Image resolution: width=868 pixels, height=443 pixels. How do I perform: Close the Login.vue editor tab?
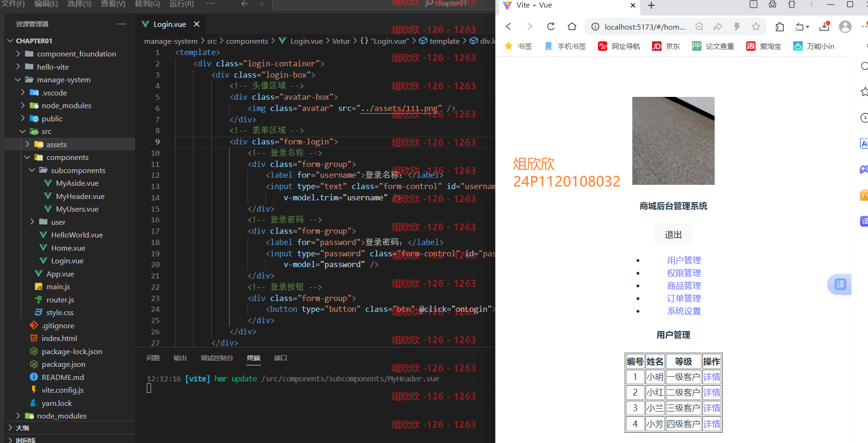197,24
